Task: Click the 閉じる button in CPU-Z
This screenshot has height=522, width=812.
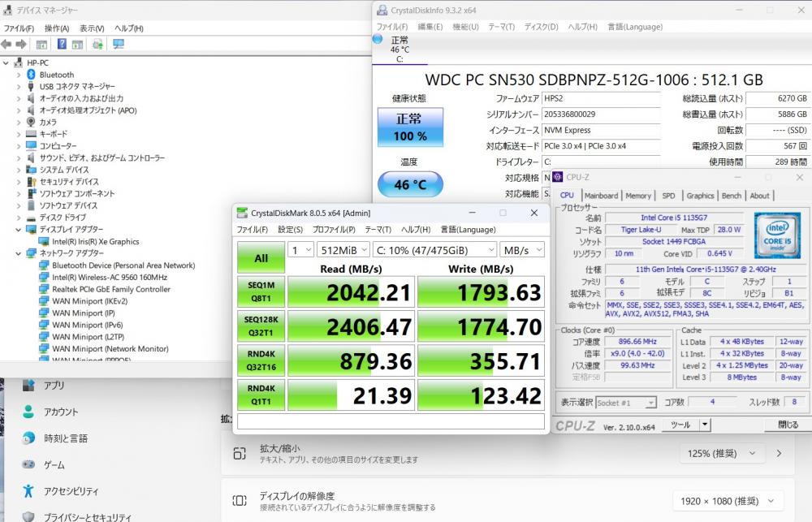Action: (788, 425)
